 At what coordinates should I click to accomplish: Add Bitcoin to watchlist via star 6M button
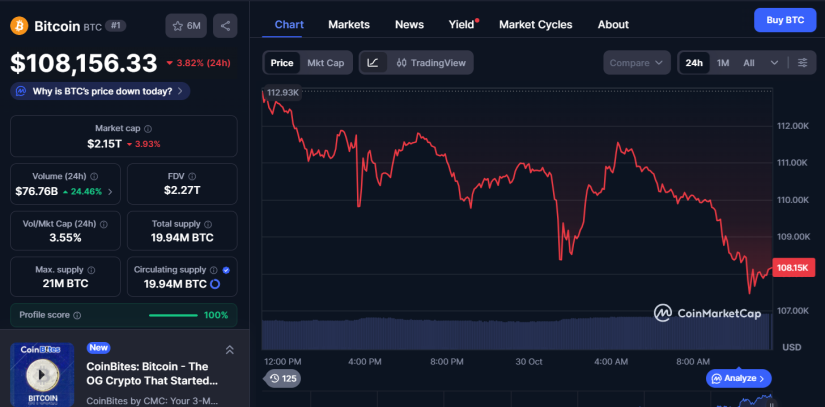click(x=186, y=26)
